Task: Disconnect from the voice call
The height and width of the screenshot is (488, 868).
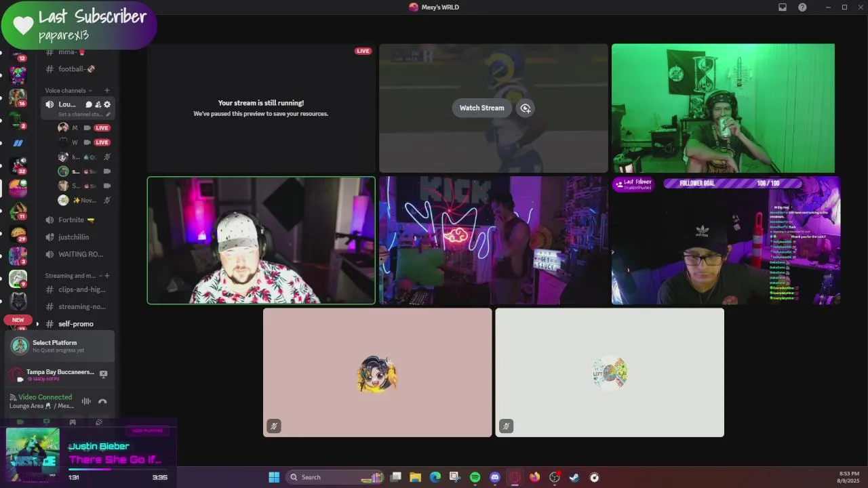Action: coord(102,401)
